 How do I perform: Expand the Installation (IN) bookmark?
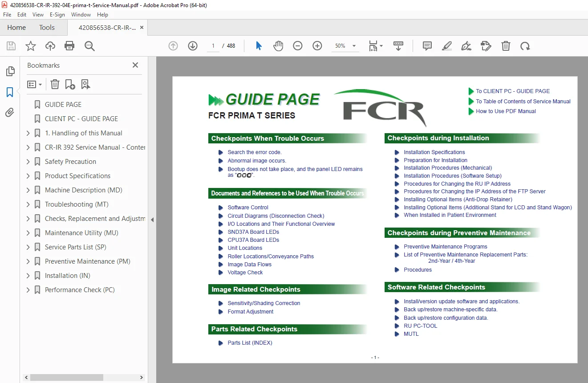[x=28, y=276]
